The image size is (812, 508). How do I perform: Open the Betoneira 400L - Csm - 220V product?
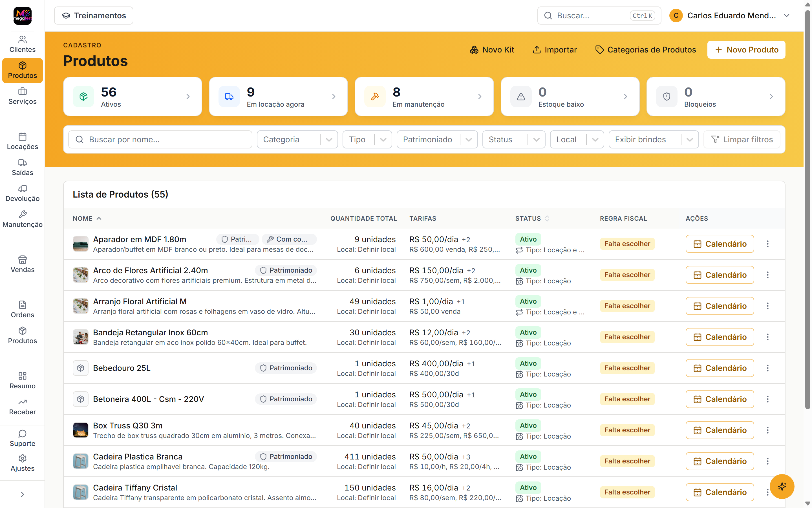coord(148,399)
